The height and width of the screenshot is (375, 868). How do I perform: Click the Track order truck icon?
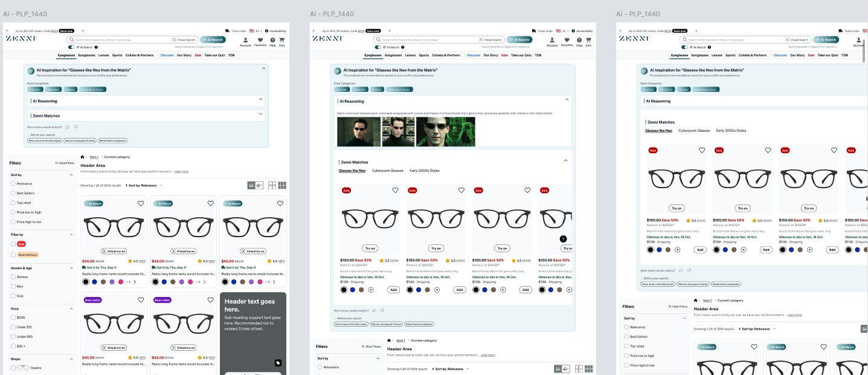pyautogui.click(x=228, y=30)
